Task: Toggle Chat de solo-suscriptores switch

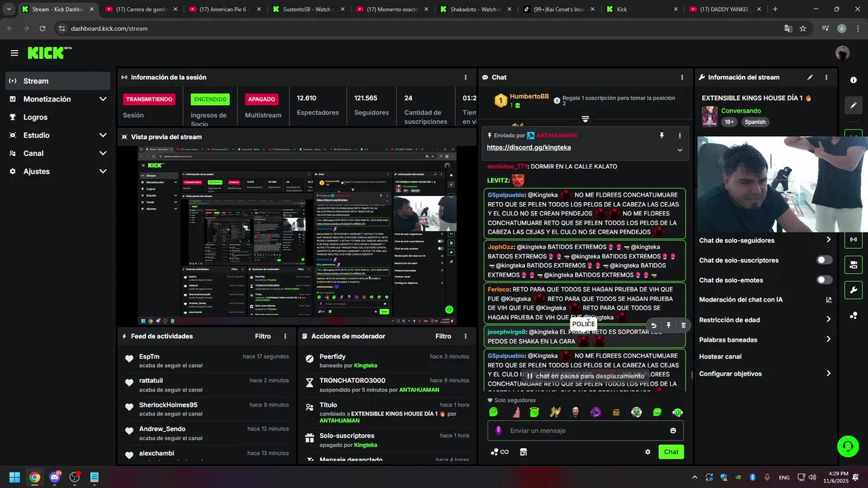Action: tap(824, 260)
